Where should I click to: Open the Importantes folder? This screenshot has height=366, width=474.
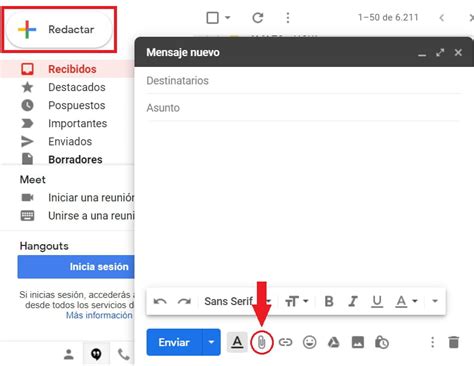click(78, 123)
